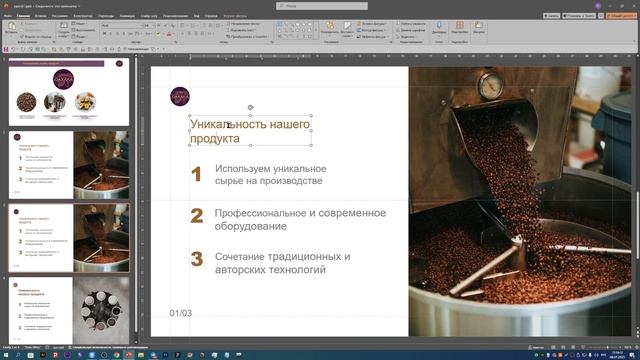Click the undo arrow in quick access toolbar

pos(13,49)
